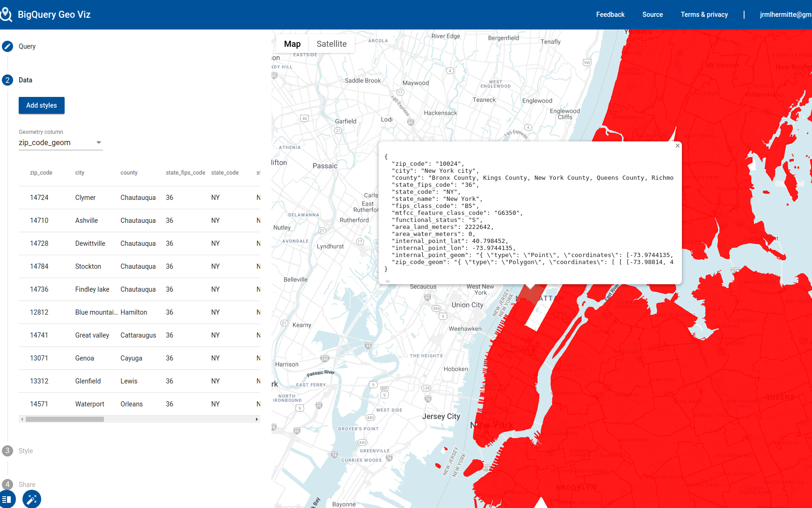
Task: Open the Feedback link
Action: tap(610, 15)
